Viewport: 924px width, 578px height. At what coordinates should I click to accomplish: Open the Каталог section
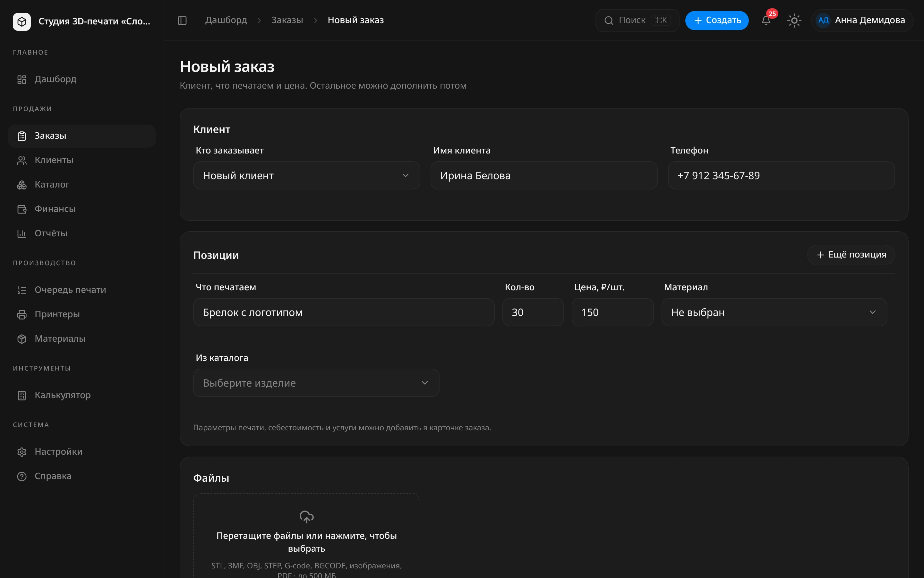(x=82, y=185)
